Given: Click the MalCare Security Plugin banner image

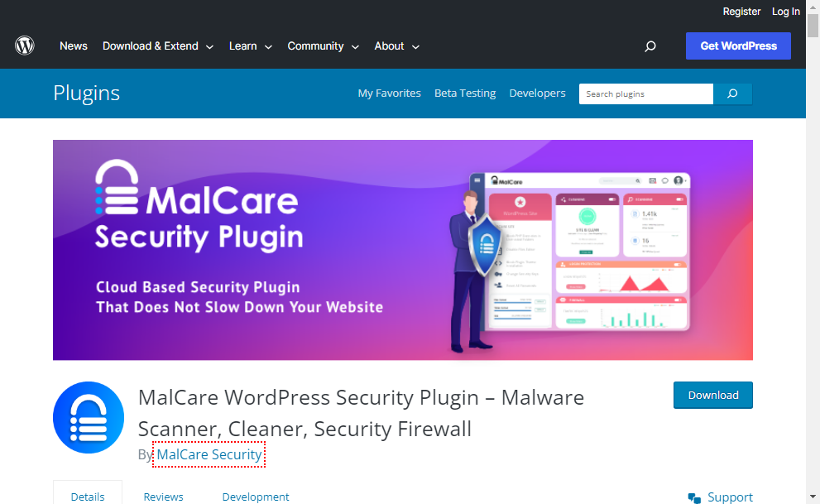Looking at the screenshot, I should pos(403,250).
